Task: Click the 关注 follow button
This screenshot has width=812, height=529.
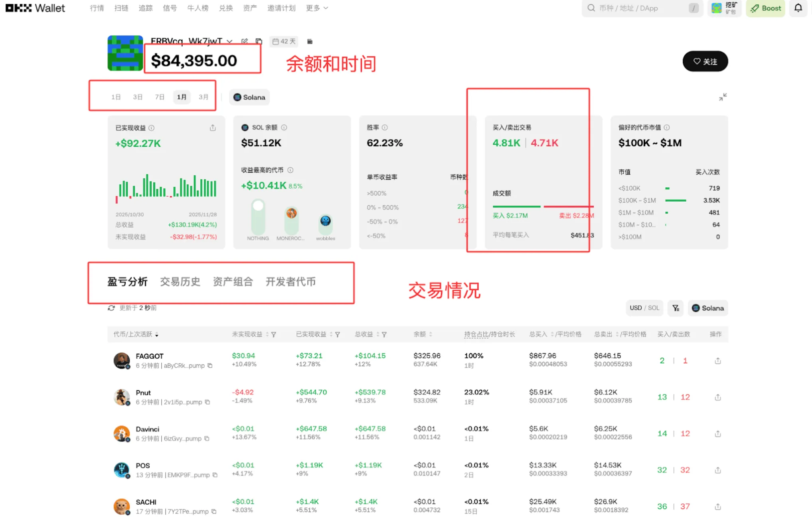Action: pyautogui.click(x=705, y=61)
